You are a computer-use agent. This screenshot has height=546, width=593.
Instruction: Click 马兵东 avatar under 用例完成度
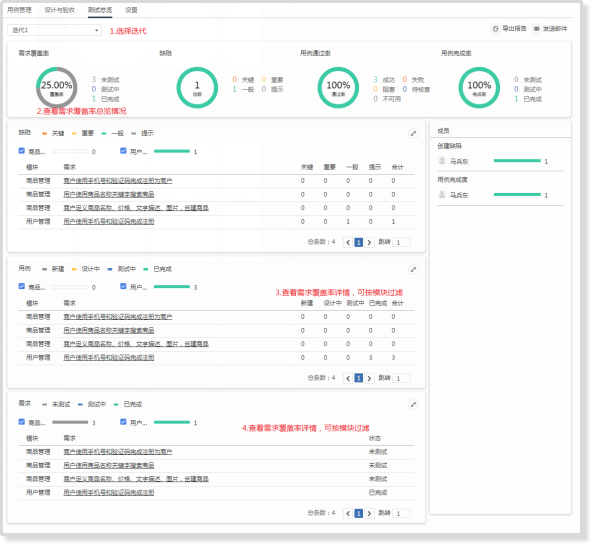click(x=442, y=194)
